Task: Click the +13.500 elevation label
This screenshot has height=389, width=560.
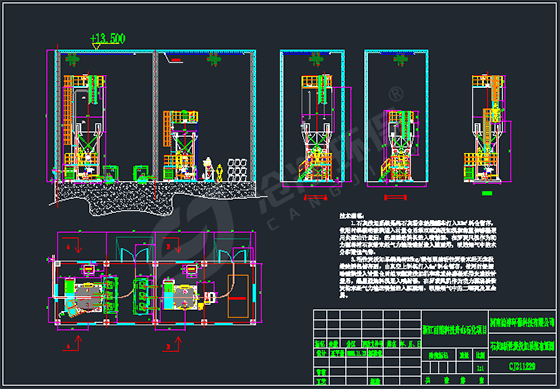Action: point(108,38)
